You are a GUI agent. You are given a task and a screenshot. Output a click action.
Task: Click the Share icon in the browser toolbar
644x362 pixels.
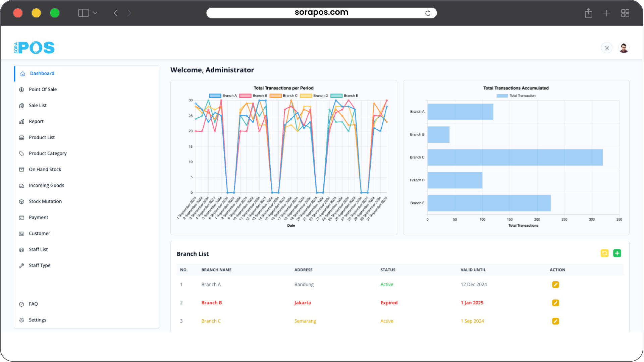589,13
